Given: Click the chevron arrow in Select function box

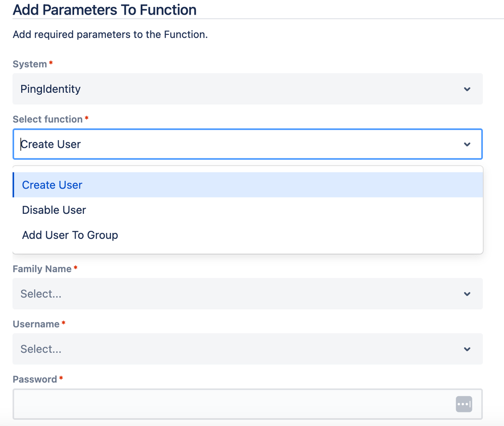Looking at the screenshot, I should tap(467, 144).
